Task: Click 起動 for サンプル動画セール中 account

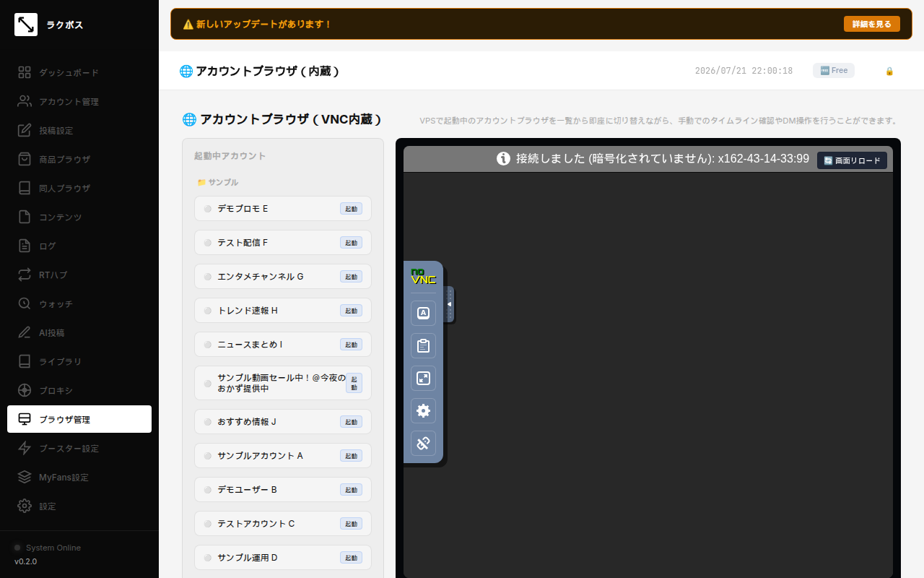Action: point(354,383)
